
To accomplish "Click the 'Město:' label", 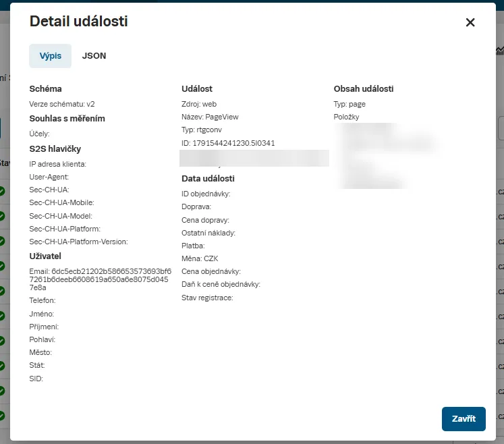I will click(x=40, y=352).
